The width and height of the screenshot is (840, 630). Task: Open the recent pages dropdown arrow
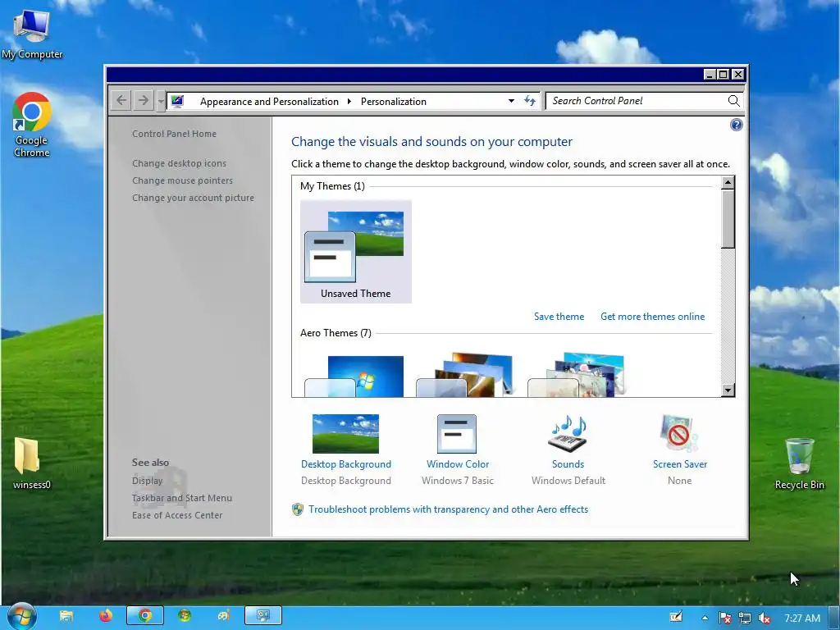click(x=160, y=101)
